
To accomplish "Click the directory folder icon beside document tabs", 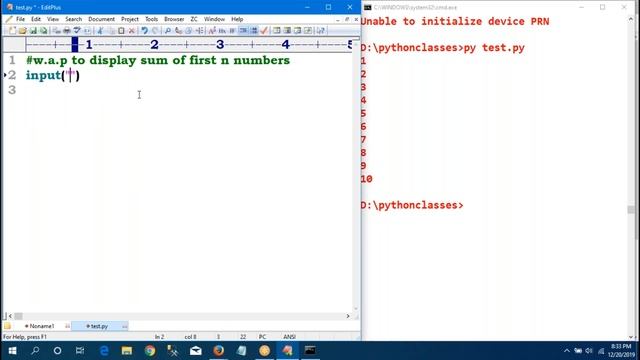I will pos(7,326).
